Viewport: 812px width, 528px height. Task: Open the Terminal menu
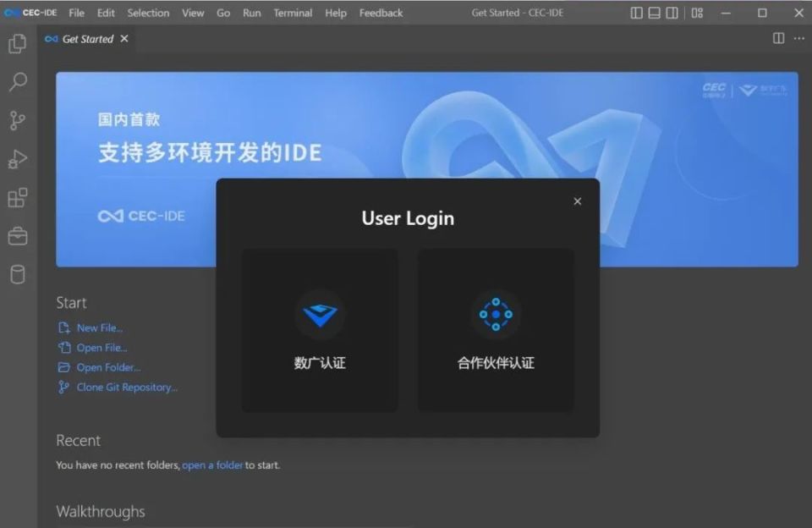tap(293, 13)
